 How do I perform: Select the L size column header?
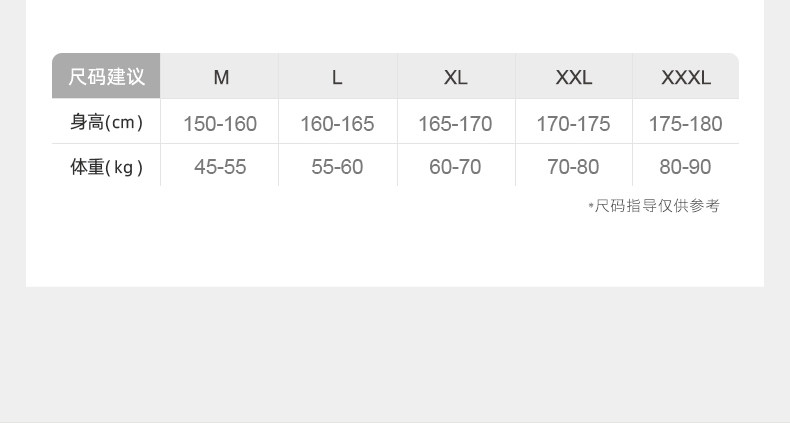click(337, 77)
